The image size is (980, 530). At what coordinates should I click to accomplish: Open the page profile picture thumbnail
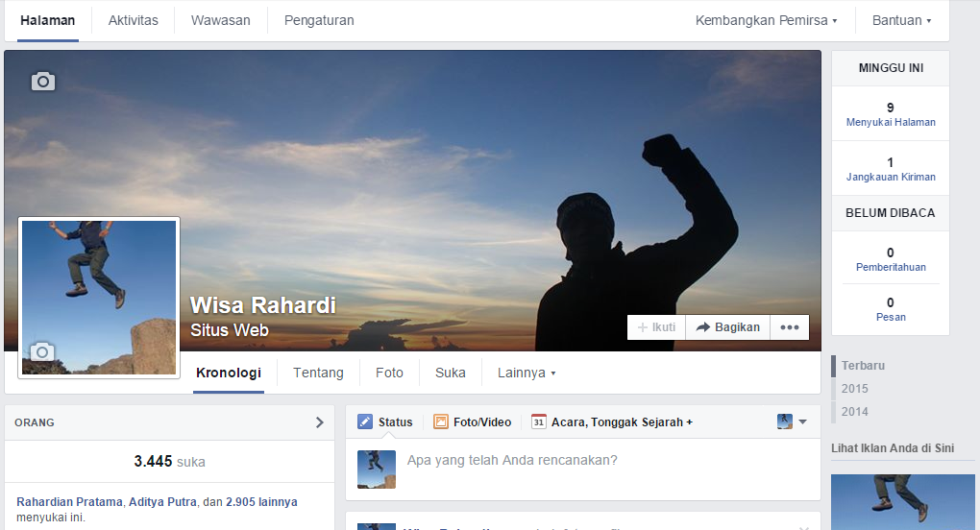click(99, 298)
